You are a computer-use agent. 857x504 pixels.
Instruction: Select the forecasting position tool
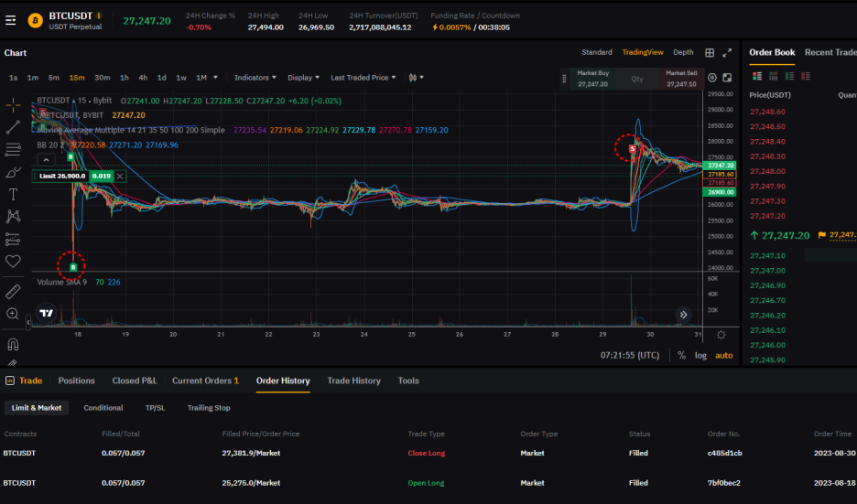click(13, 239)
